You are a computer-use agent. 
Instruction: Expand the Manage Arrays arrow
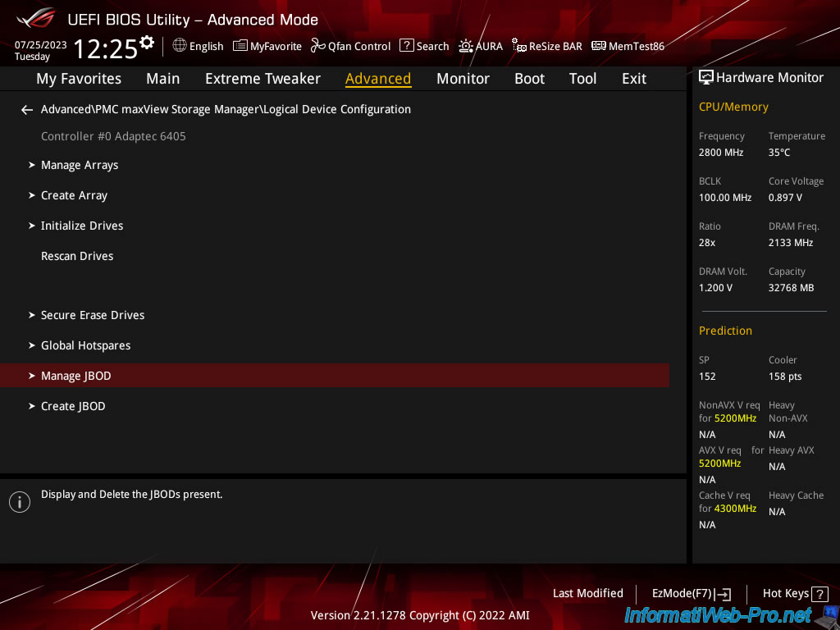tap(32, 165)
